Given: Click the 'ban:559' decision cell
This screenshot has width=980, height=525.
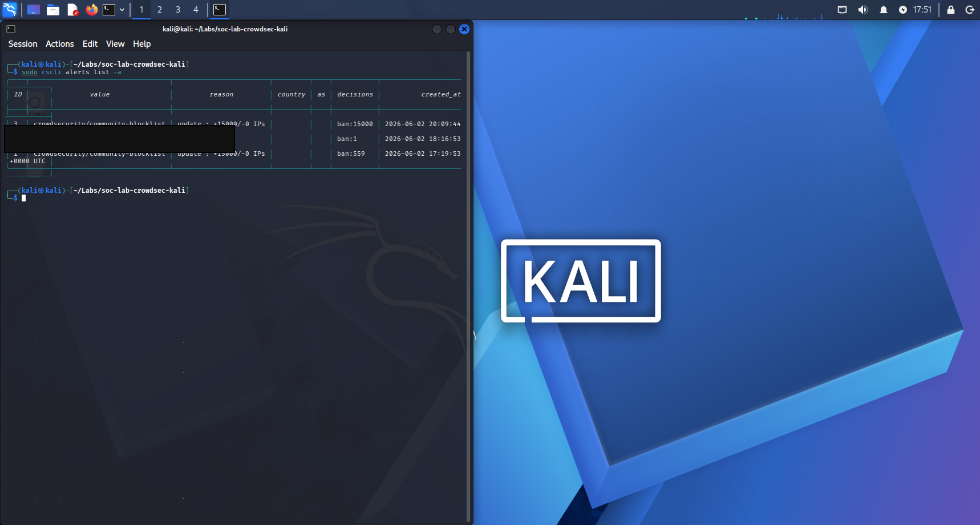Looking at the screenshot, I should tap(351, 154).
